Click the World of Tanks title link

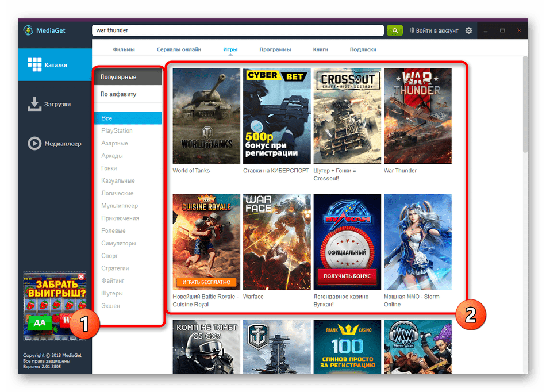pos(191,171)
